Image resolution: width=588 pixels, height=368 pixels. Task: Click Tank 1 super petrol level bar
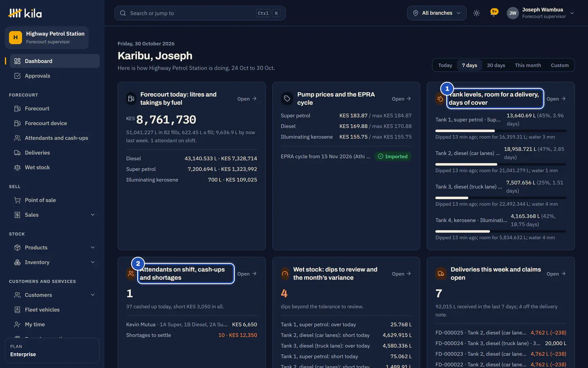point(501,131)
